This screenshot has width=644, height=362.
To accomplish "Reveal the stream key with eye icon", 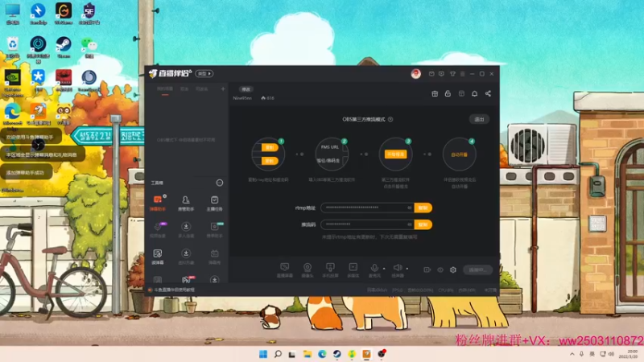I will coord(409,224).
